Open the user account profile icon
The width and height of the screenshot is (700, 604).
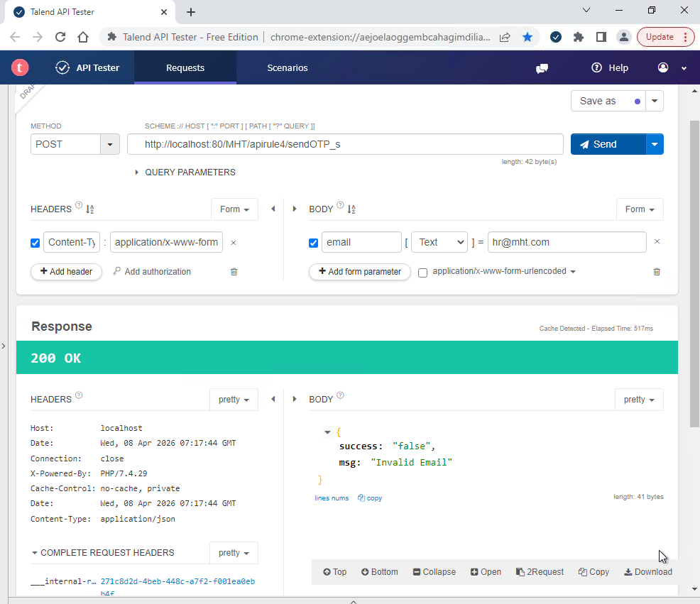663,67
